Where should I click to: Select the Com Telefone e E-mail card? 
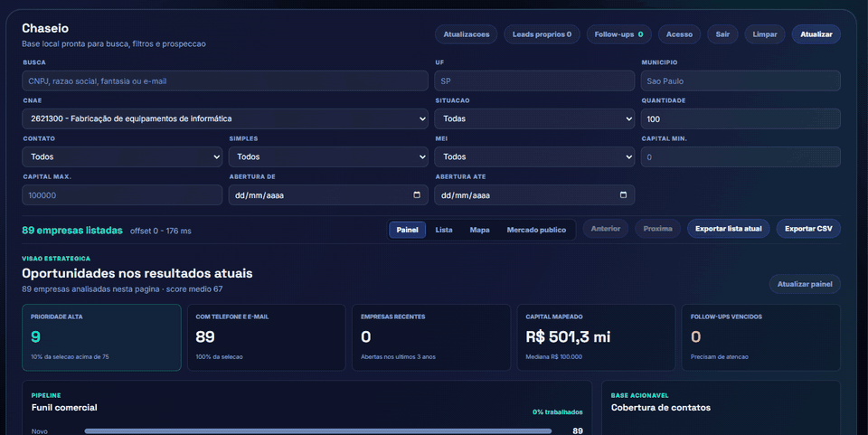coord(266,337)
